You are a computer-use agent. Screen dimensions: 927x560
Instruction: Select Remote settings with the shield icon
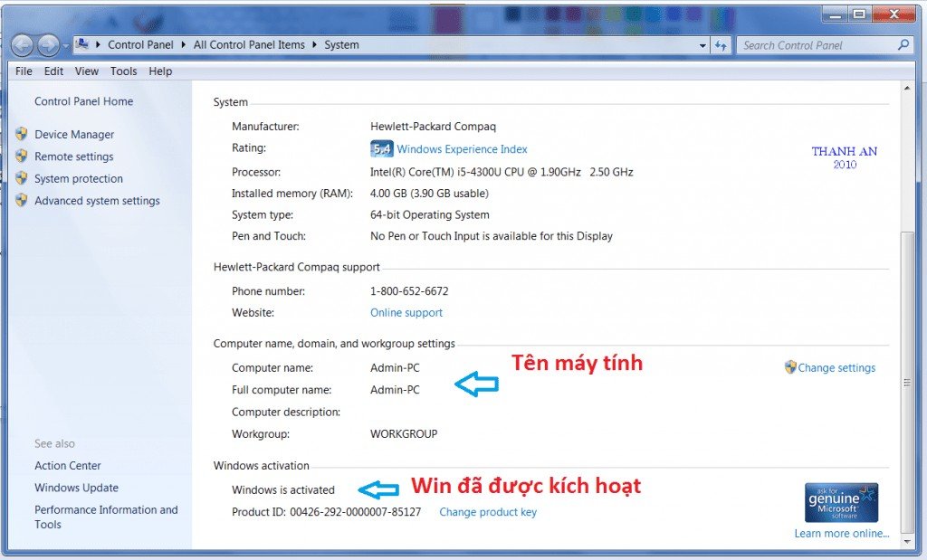[72, 157]
